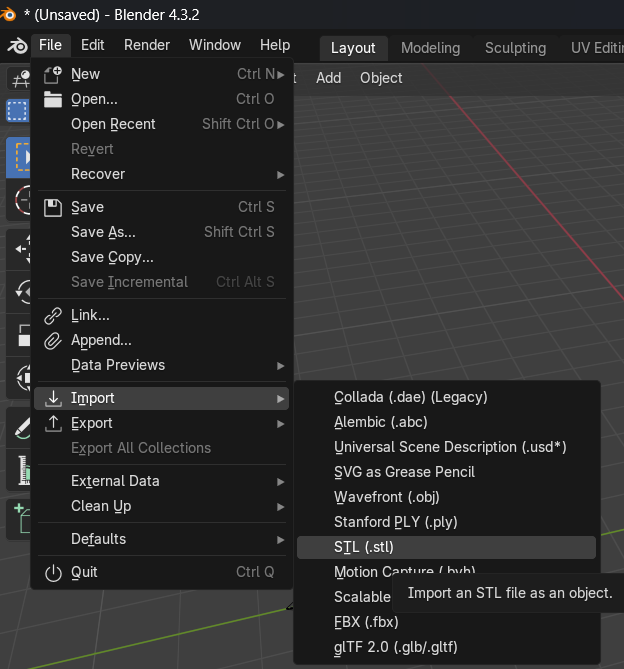
Task: Open the Render menu
Action: point(147,45)
